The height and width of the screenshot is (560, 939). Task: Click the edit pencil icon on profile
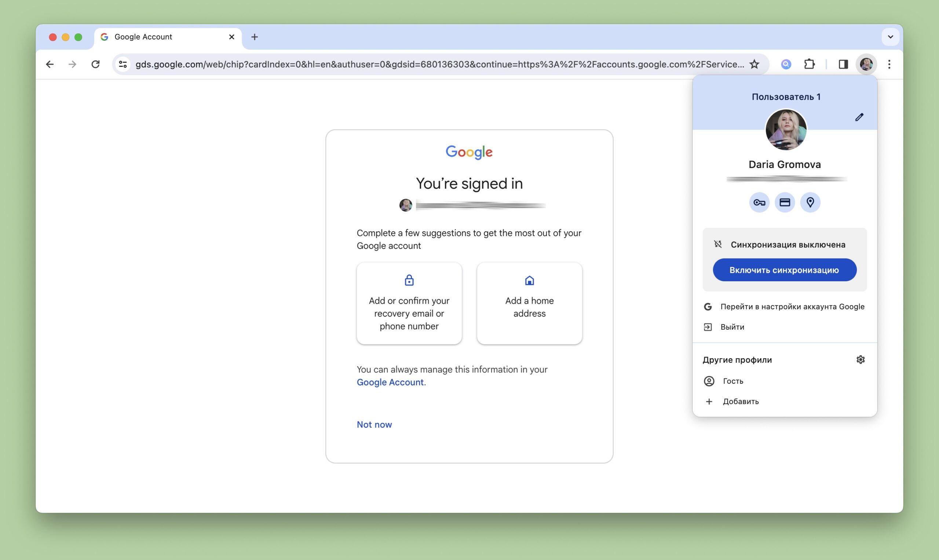(x=859, y=117)
